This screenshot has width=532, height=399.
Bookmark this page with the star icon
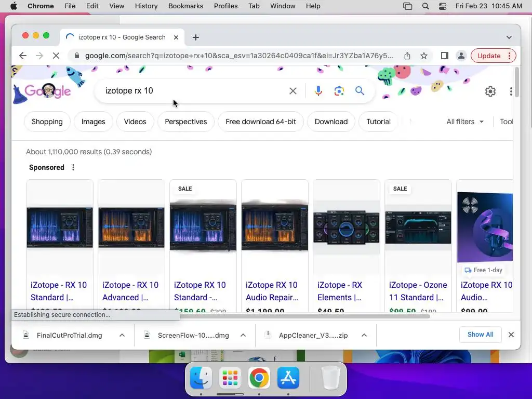point(424,56)
